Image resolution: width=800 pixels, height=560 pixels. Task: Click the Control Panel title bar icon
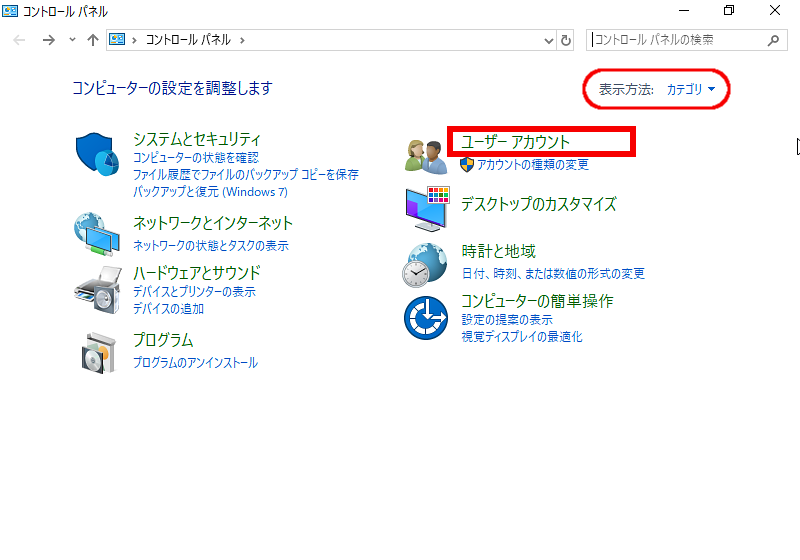click(x=10, y=10)
